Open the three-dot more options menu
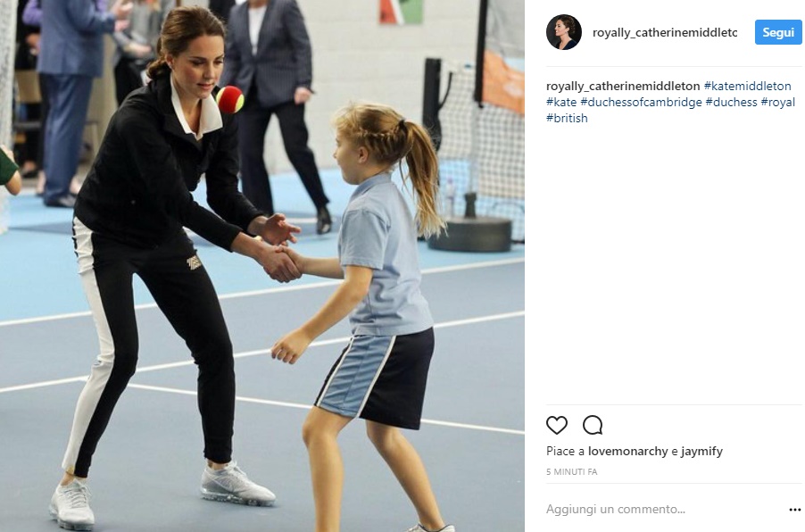 [x=794, y=510]
